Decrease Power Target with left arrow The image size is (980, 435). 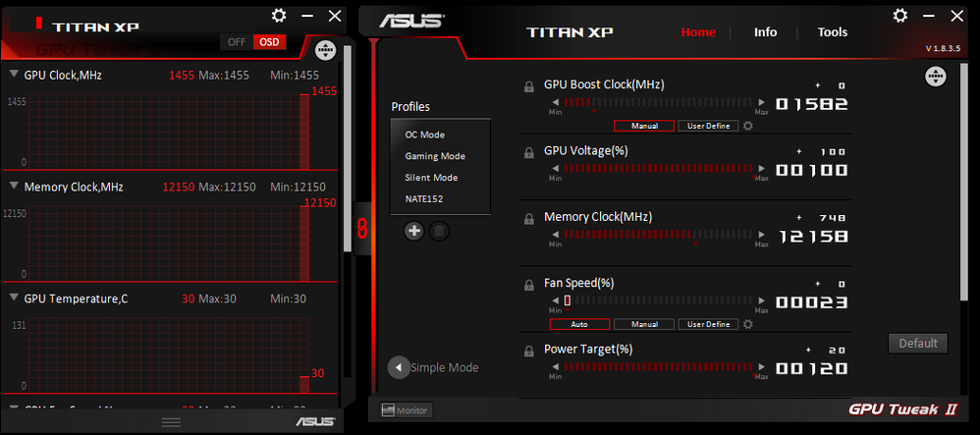coord(555,367)
